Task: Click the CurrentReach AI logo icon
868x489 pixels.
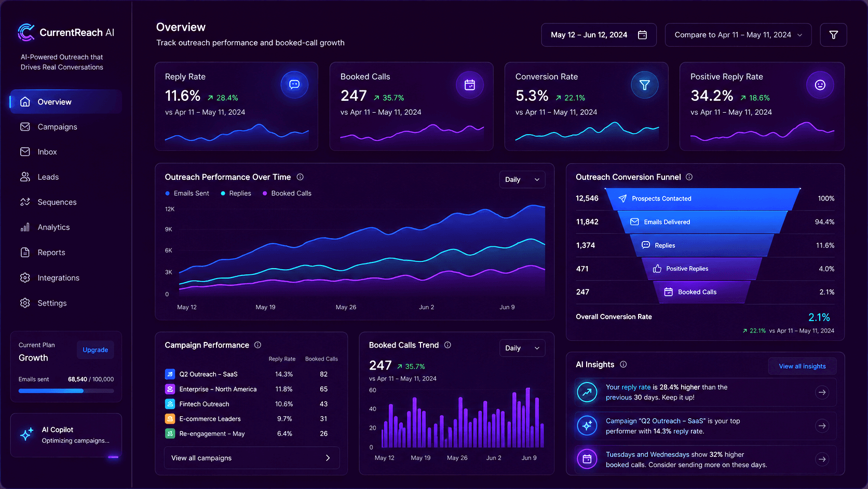Action: (x=26, y=32)
